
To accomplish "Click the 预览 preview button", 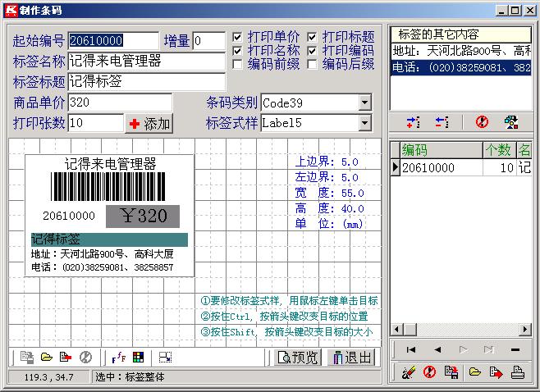I will (x=298, y=358).
